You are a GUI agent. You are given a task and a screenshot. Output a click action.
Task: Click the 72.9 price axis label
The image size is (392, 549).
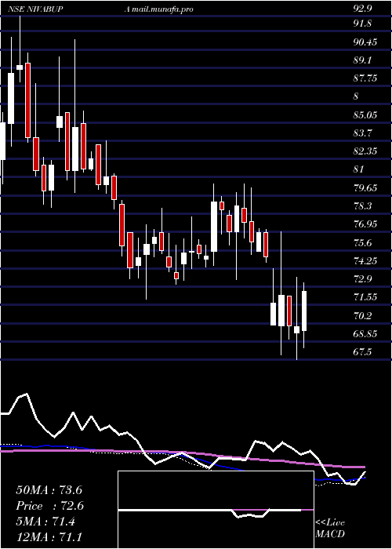click(x=362, y=279)
